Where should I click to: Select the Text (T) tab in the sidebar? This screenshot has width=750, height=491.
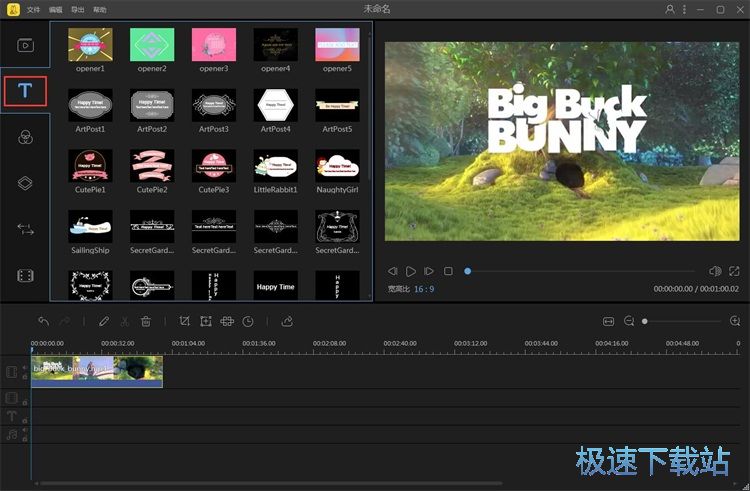tap(25, 91)
